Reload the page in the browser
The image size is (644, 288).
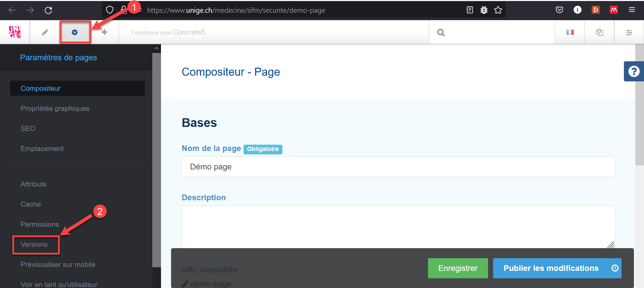[x=48, y=10]
